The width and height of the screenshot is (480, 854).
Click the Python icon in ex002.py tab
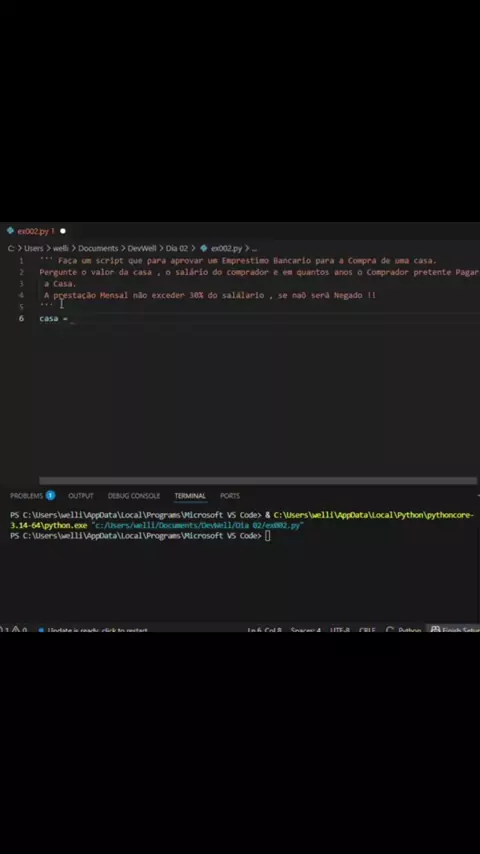[x=10, y=231]
